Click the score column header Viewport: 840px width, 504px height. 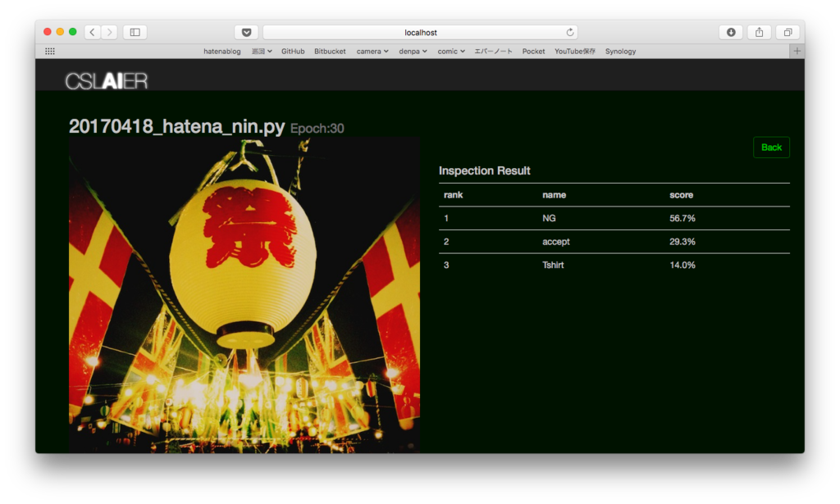681,195
